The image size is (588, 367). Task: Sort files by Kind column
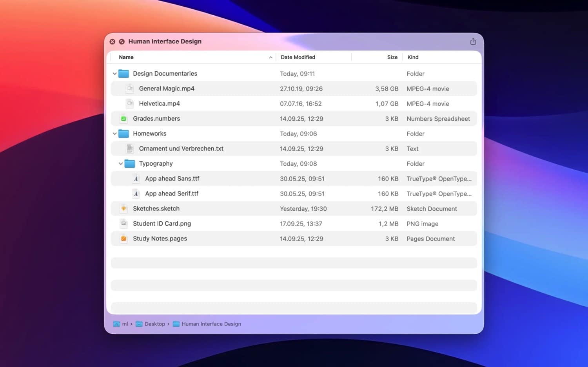pos(413,57)
